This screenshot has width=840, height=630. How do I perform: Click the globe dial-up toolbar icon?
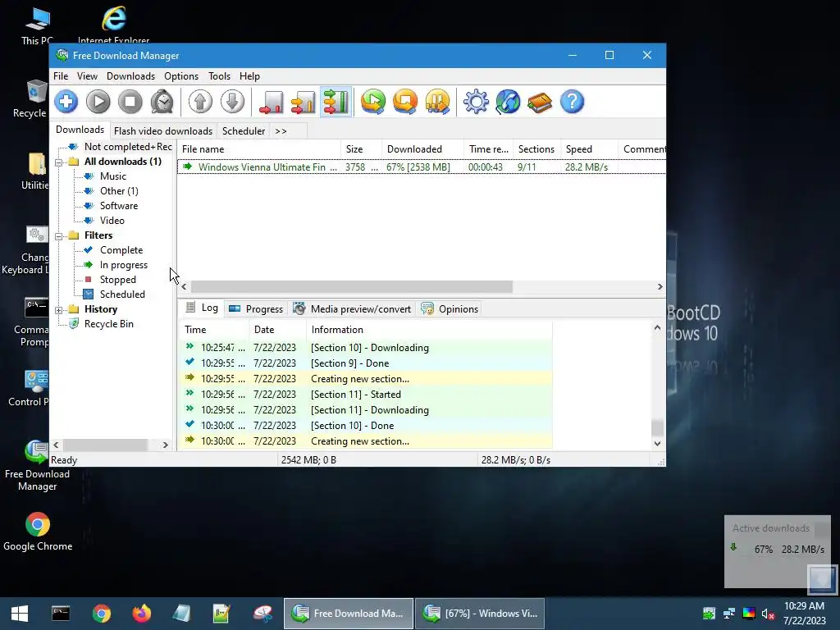tap(508, 102)
